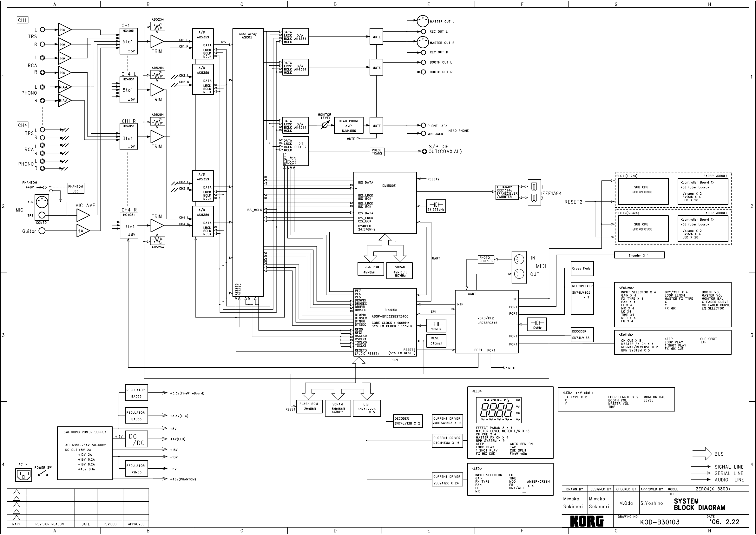Click the KORG logo in the title block
756x535 pixels.
click(x=587, y=521)
